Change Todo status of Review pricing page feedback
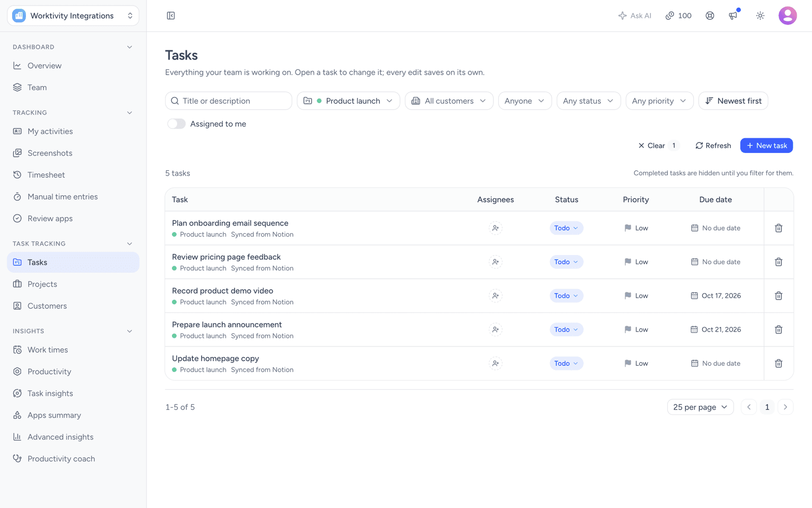This screenshot has width=812, height=508. tap(566, 262)
